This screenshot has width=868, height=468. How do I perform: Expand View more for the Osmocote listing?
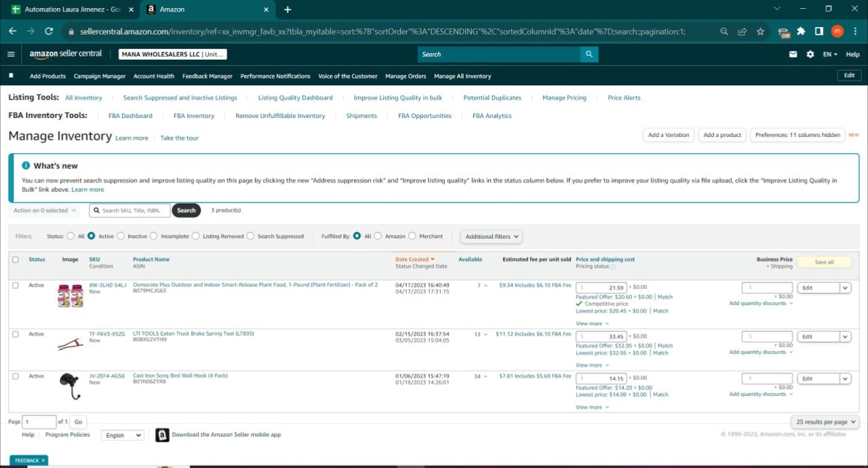(x=592, y=324)
